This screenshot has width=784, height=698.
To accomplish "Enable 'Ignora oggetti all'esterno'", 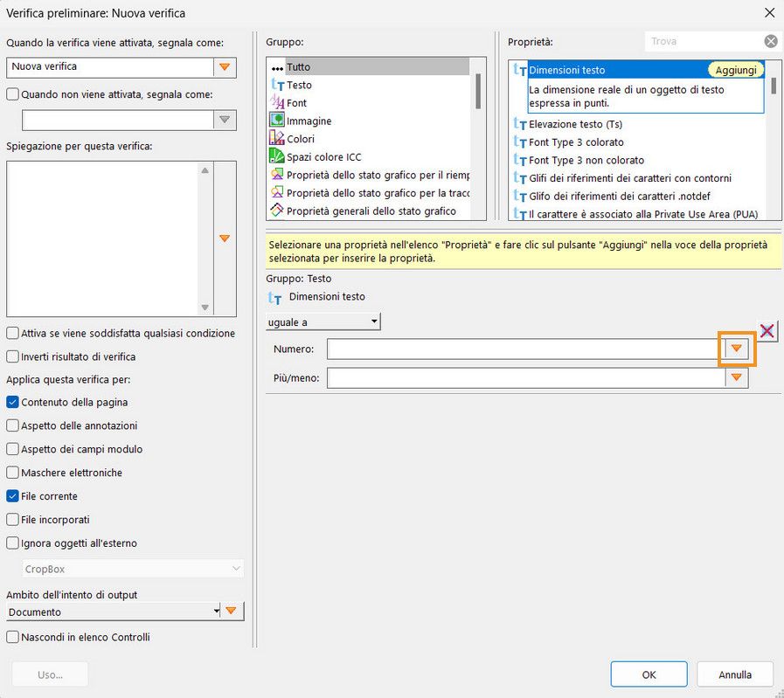I will coord(12,543).
